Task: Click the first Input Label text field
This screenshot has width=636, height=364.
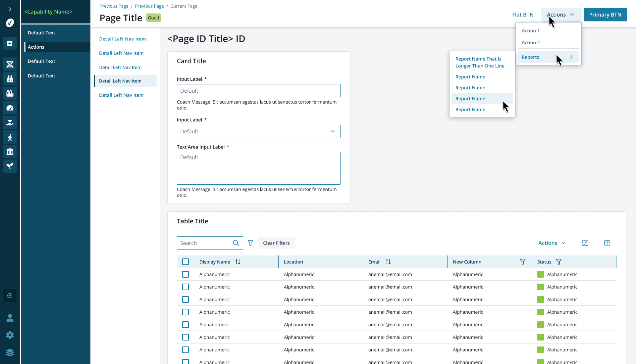Action: click(x=258, y=91)
